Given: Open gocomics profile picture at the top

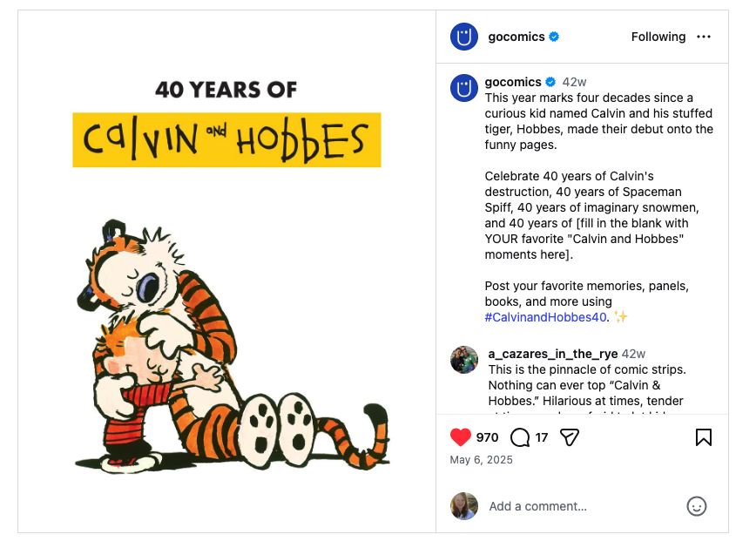Looking at the screenshot, I should [463, 37].
